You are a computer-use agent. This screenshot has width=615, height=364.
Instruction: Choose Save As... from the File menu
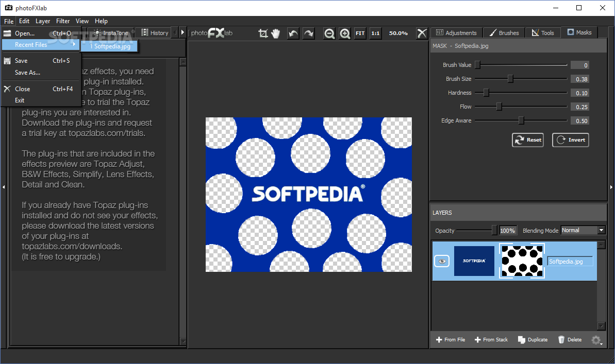pos(41,73)
